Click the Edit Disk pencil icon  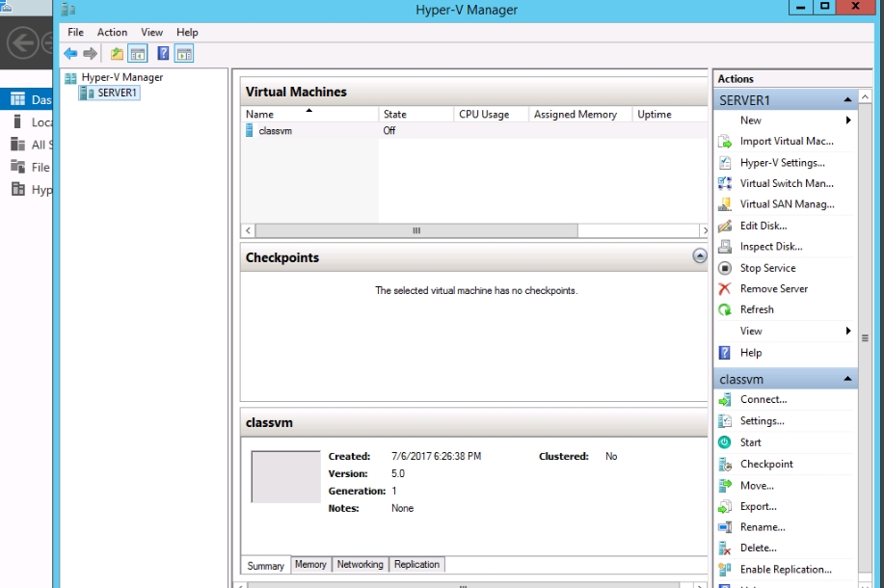725,226
